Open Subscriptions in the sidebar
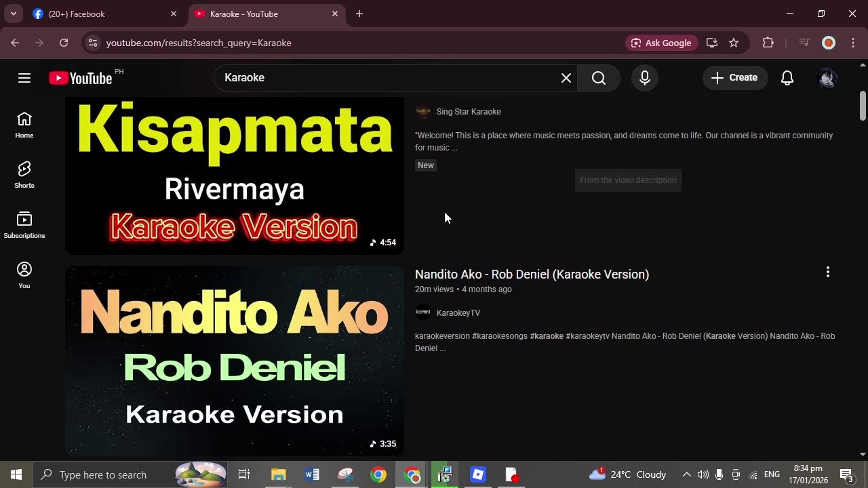868x488 pixels. point(24,226)
